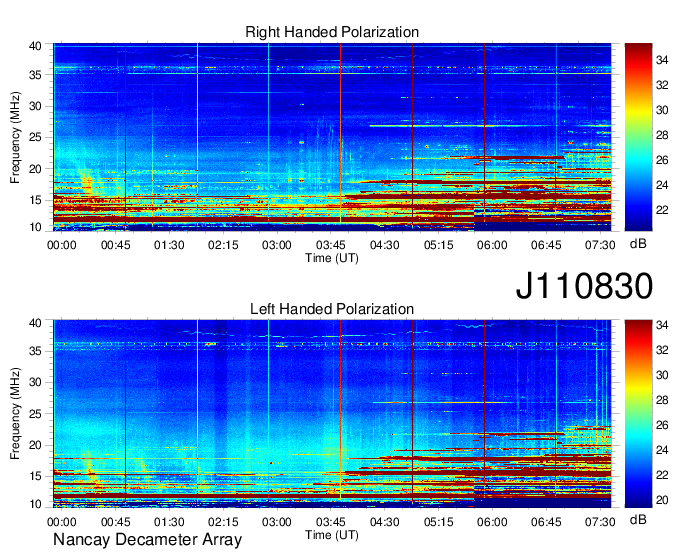
Task: Click the "10" frequency tick of Right Handed plot
Action: (x=35, y=227)
